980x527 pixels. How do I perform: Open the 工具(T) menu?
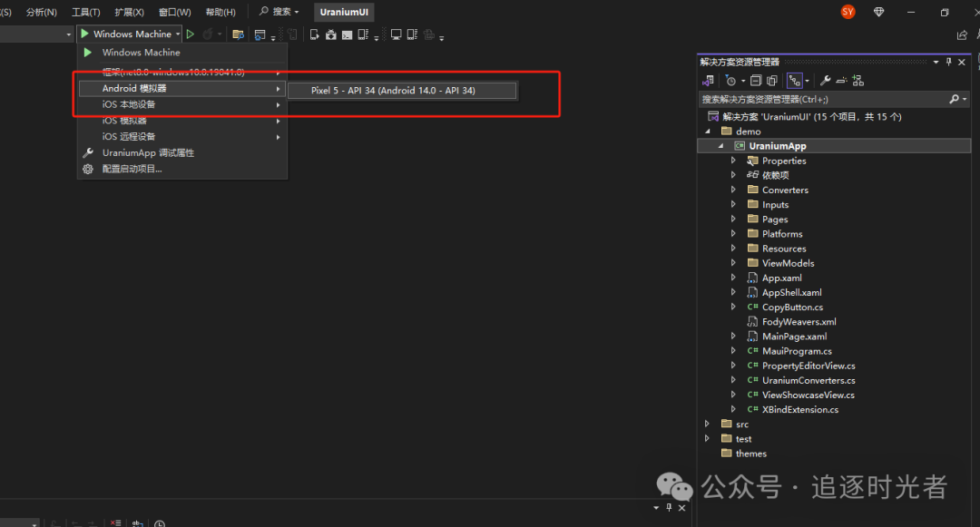[85, 12]
